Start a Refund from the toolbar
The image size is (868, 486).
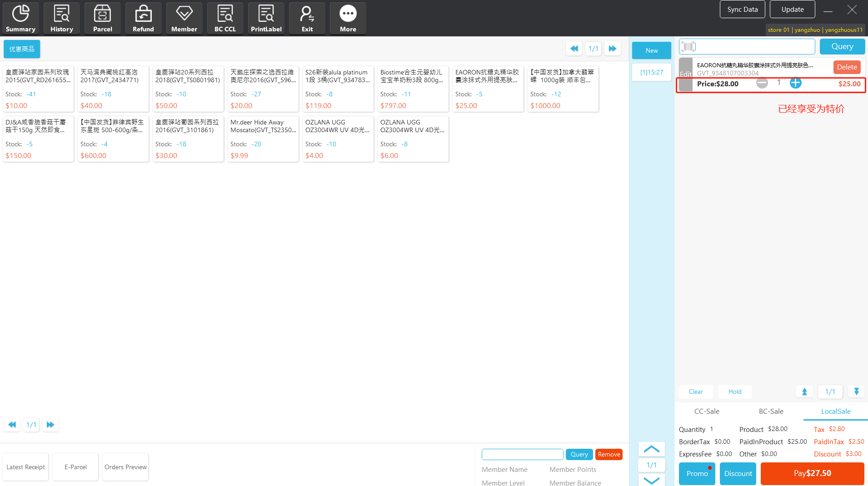pos(144,18)
